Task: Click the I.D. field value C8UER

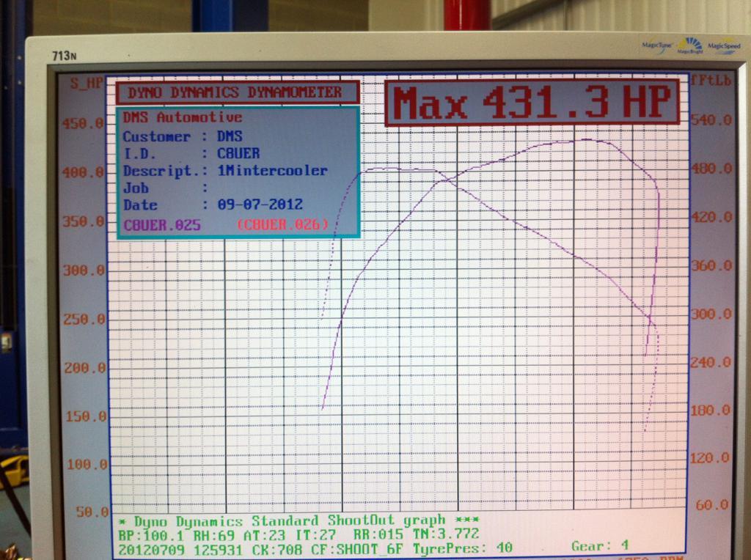Action: point(238,153)
